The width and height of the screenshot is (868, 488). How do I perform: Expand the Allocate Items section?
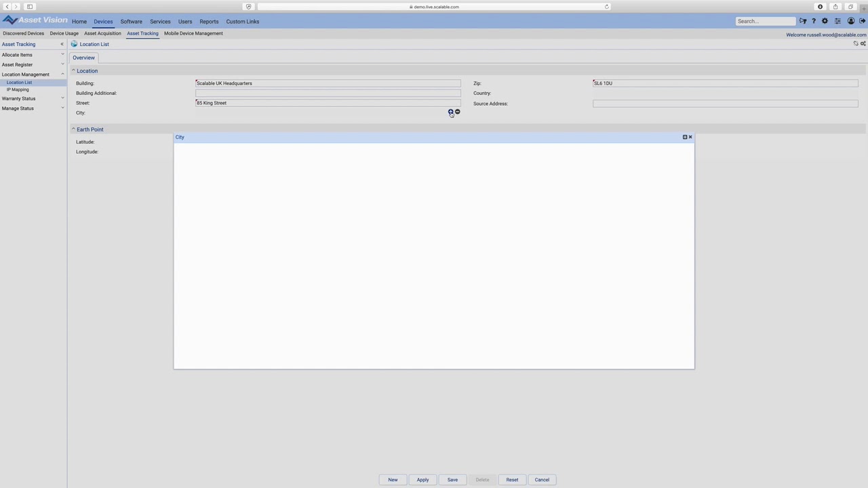click(x=62, y=55)
